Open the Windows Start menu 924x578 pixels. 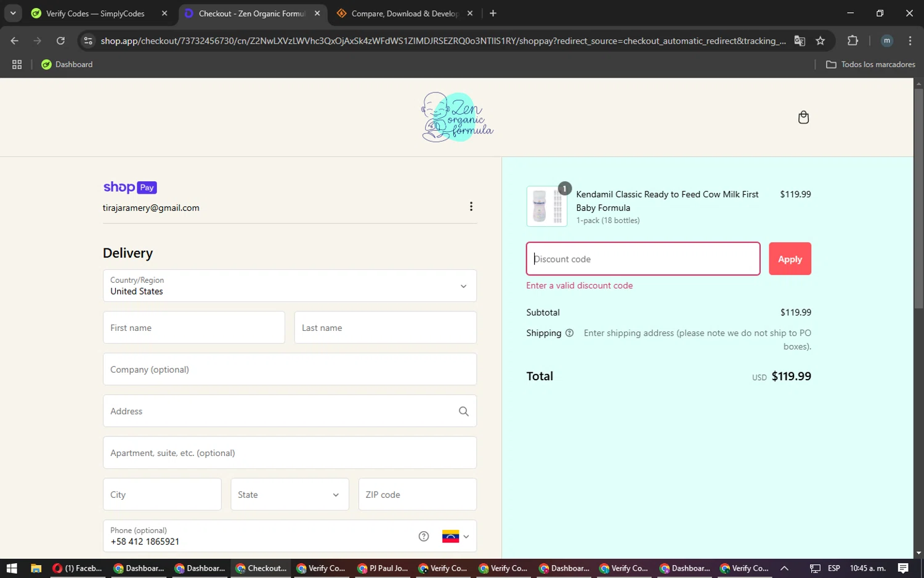[12, 568]
